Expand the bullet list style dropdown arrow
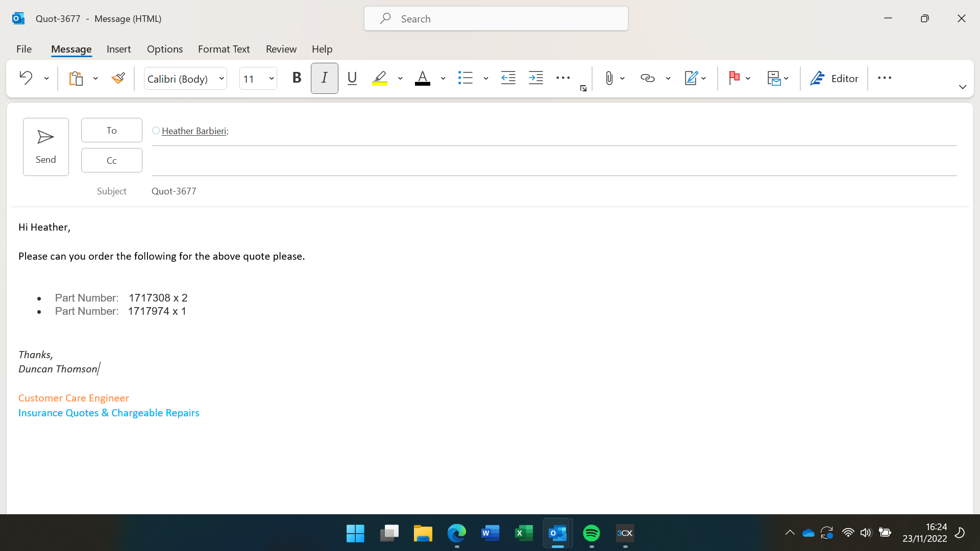Viewport: 980px width, 551px height. click(486, 79)
